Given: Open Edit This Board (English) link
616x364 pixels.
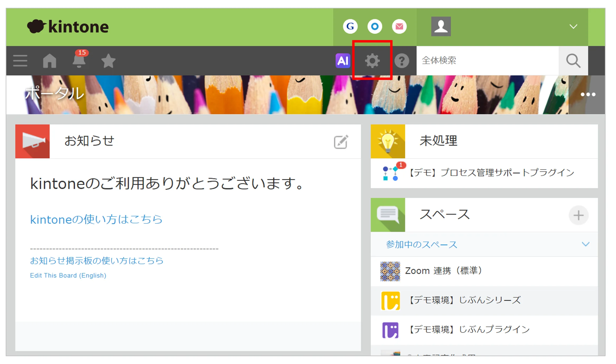Looking at the screenshot, I should click(68, 275).
